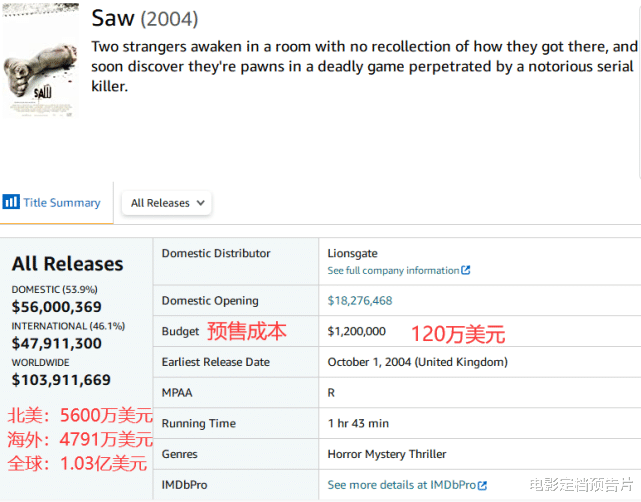Screen dimensions: 641x502
Task: Open the $18,276,468 domestic opening link
Action: 360,301
